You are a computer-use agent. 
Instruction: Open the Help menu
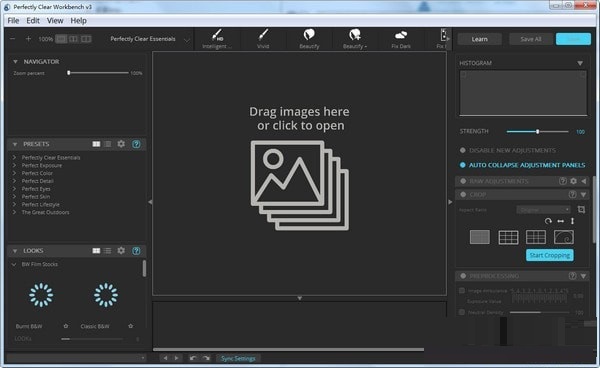pyautogui.click(x=78, y=21)
